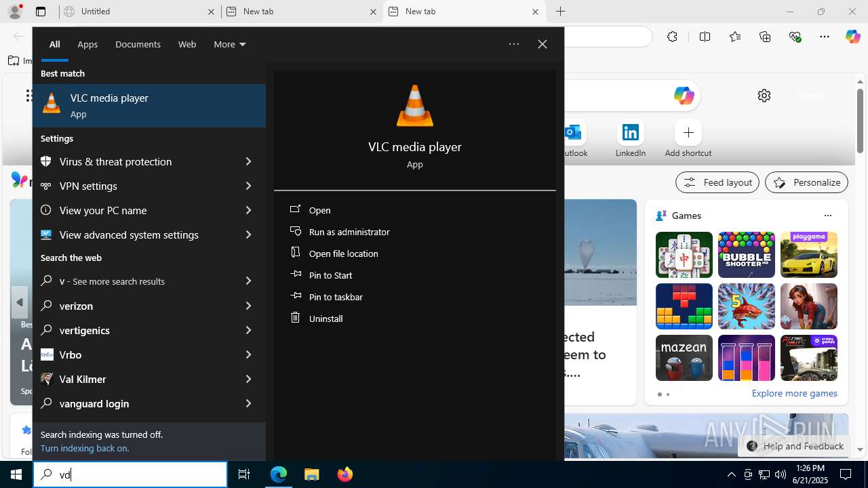Viewport: 868px width, 488px height.
Task: Click View advanced system settings monitor icon
Action: [46, 235]
